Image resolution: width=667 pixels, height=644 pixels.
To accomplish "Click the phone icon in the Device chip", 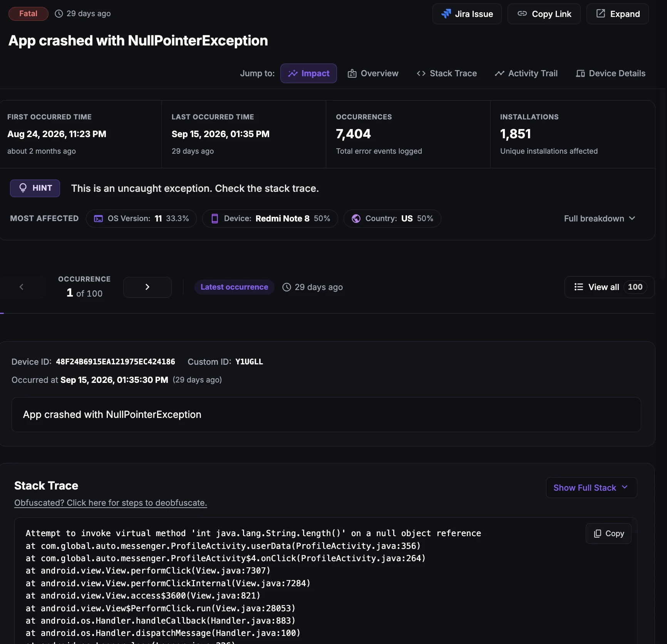I will coord(215,218).
